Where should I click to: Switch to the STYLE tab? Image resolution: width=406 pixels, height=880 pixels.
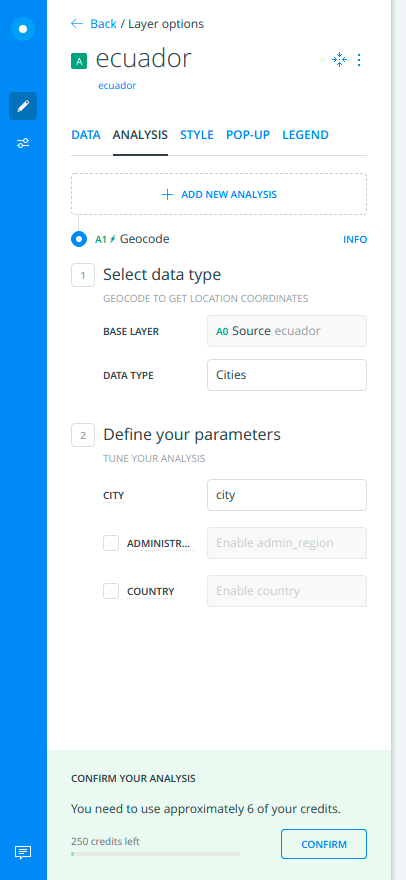[197, 135]
